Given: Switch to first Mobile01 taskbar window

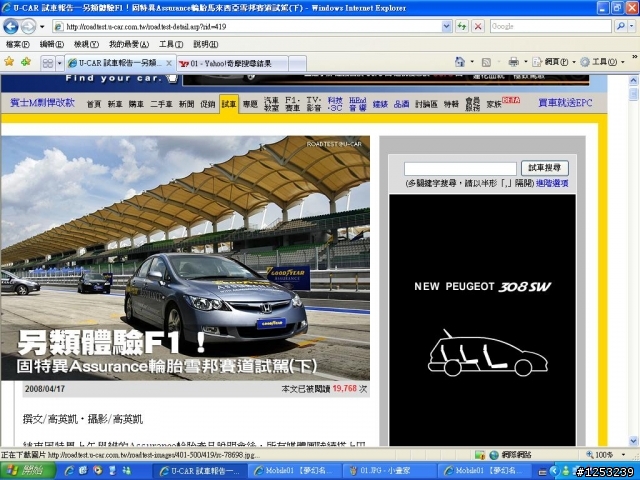Looking at the screenshot, I should click(x=294, y=471).
